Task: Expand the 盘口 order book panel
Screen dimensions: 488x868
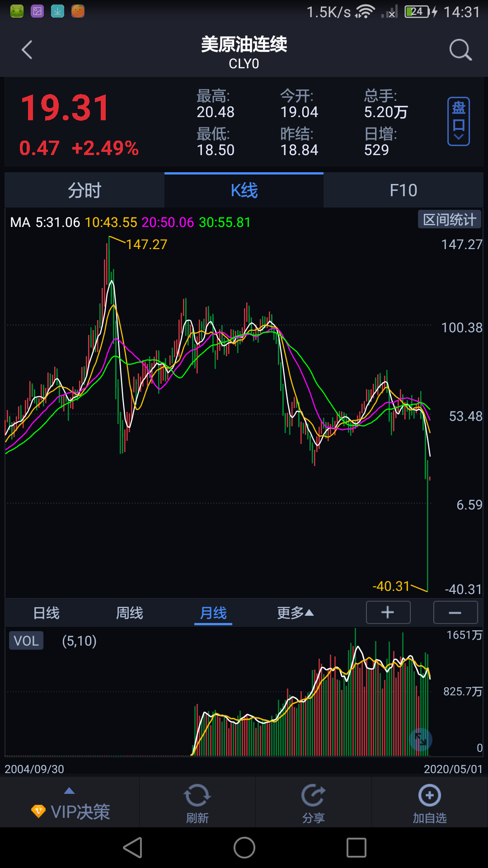Action: (459, 121)
